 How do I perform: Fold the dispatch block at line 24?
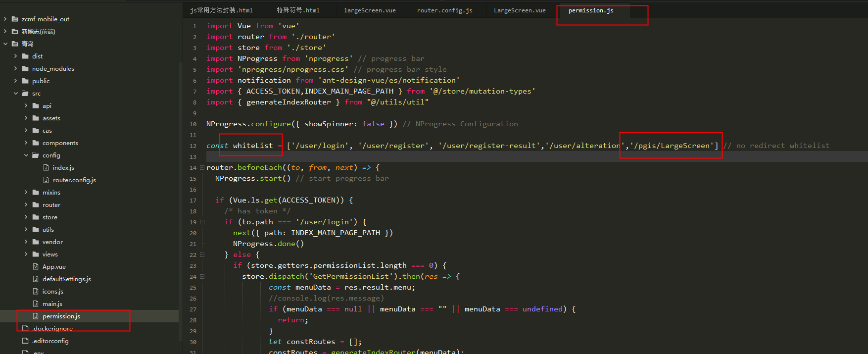(202, 276)
